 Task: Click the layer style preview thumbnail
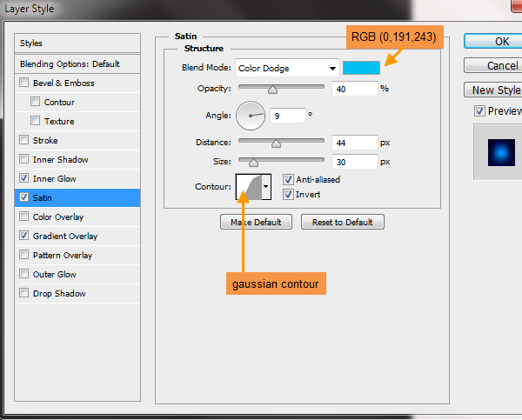(497, 152)
